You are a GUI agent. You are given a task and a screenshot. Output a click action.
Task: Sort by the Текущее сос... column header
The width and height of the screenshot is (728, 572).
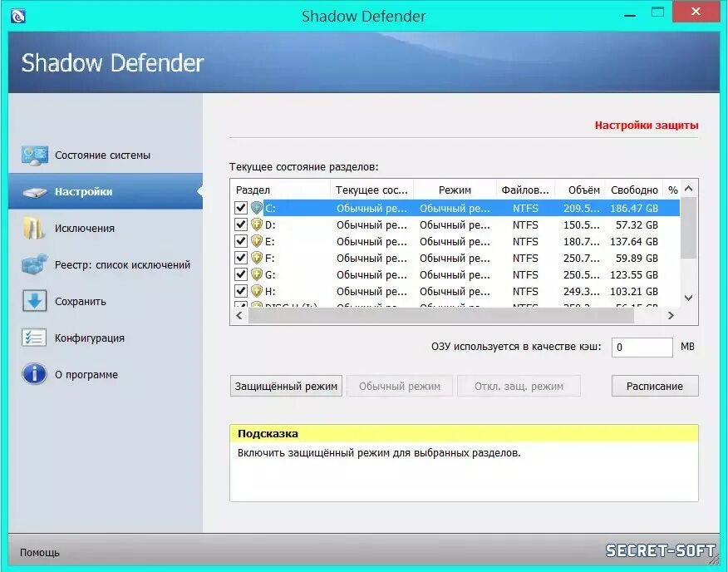(371, 190)
